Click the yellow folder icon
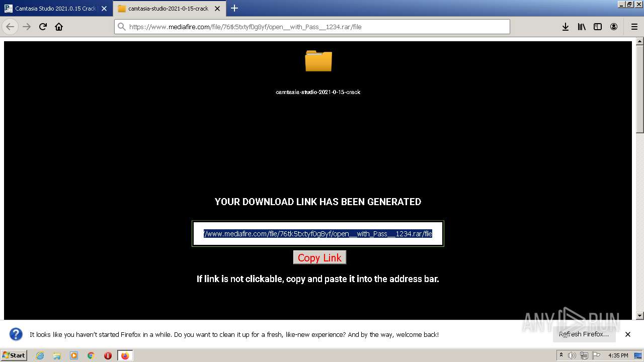The image size is (644, 362). click(x=318, y=61)
